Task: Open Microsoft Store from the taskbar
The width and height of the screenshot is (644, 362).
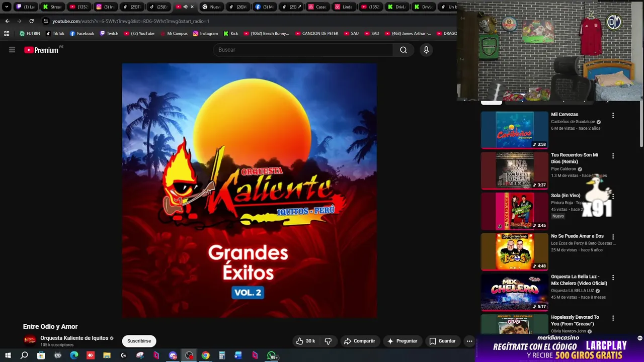Action: pos(41,355)
